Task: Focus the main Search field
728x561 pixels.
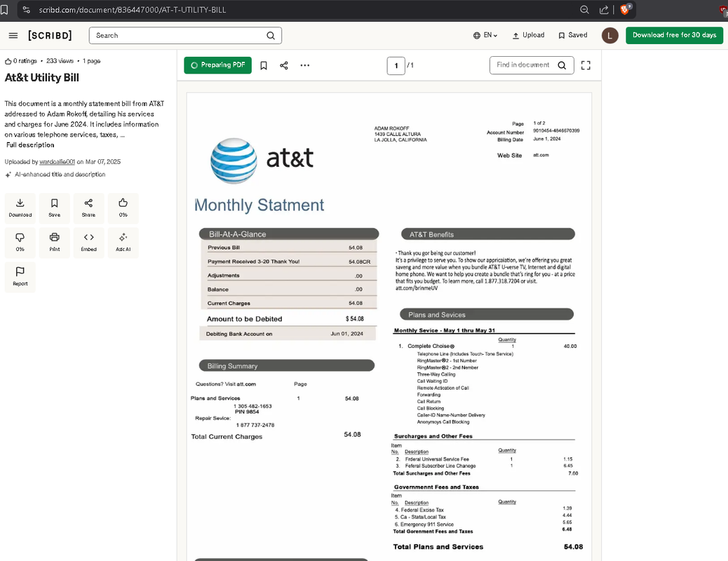Action: tap(185, 35)
